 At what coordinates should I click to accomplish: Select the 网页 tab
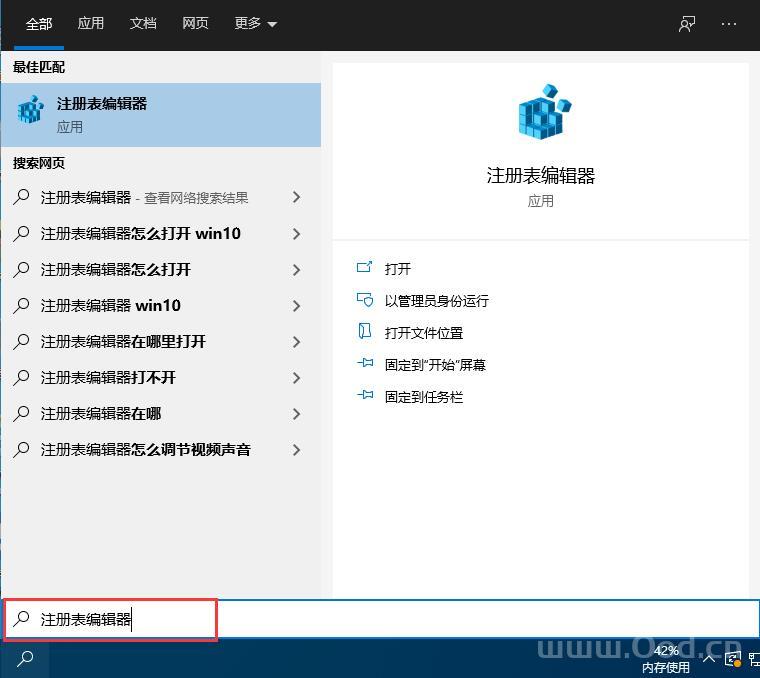tap(195, 24)
